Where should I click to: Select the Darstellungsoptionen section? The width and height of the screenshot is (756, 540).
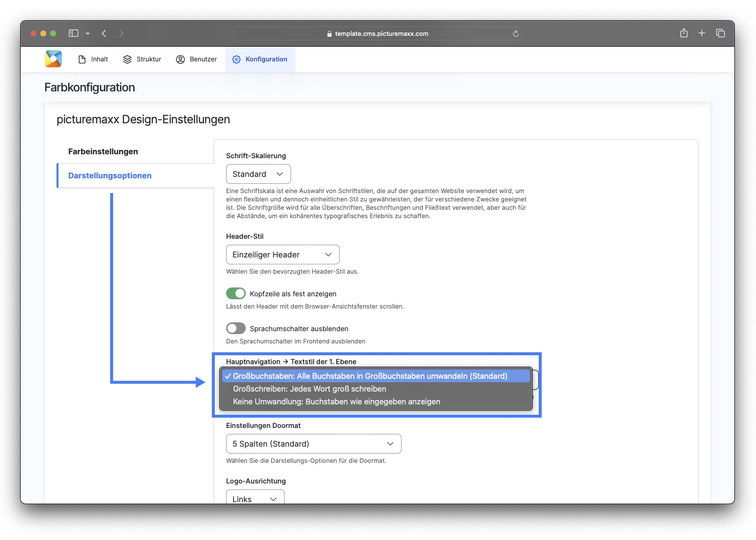pos(136,175)
